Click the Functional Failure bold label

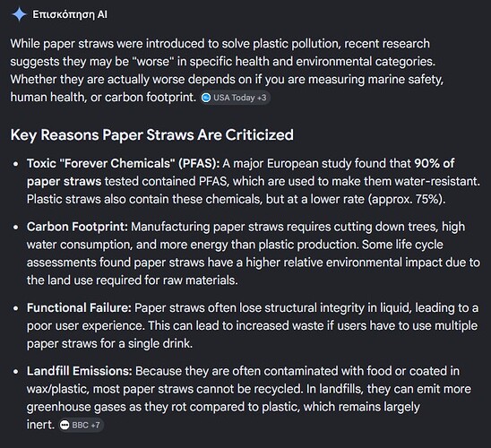point(79,307)
